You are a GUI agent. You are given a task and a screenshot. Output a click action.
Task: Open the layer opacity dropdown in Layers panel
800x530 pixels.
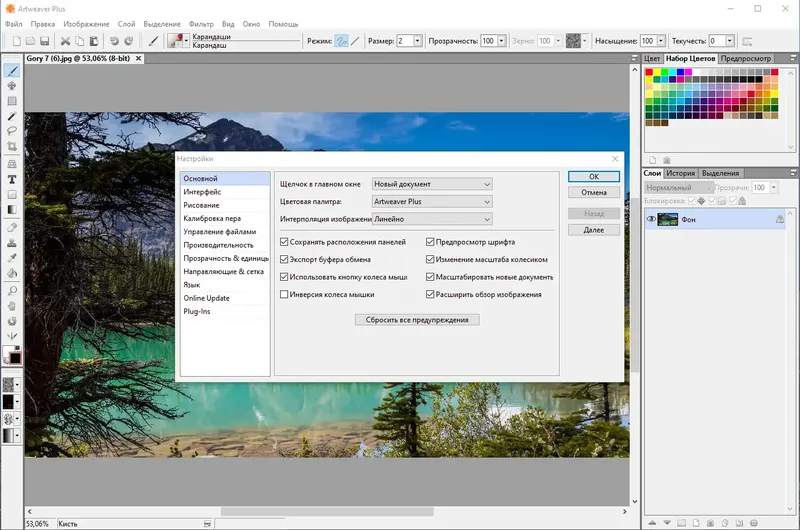point(774,188)
